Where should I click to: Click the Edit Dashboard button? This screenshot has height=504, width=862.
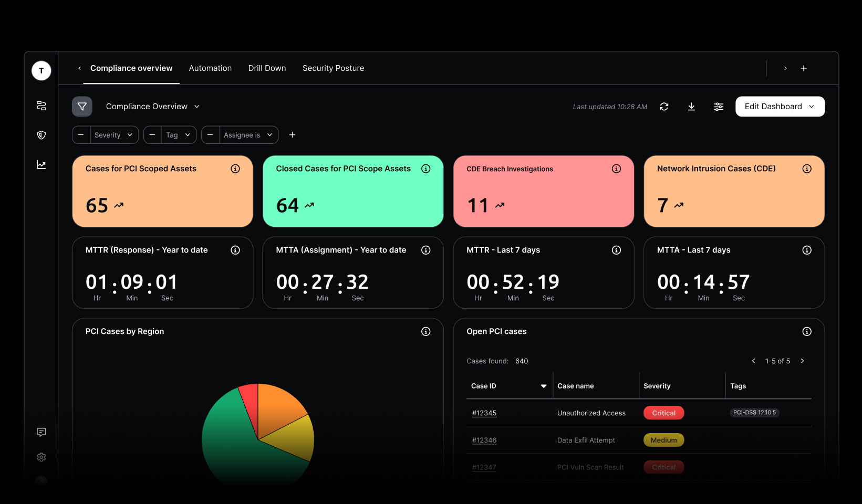point(780,107)
